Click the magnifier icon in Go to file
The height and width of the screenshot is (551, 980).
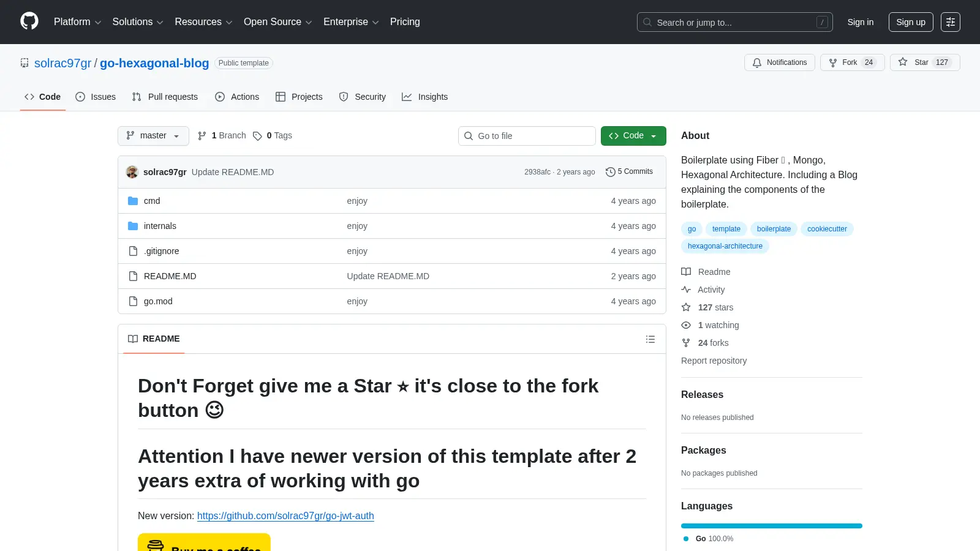coord(469,136)
